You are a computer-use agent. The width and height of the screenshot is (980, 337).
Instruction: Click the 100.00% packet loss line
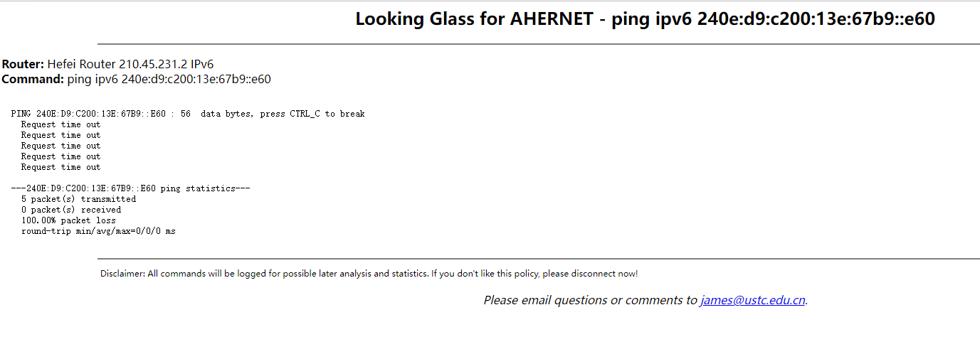(68, 220)
